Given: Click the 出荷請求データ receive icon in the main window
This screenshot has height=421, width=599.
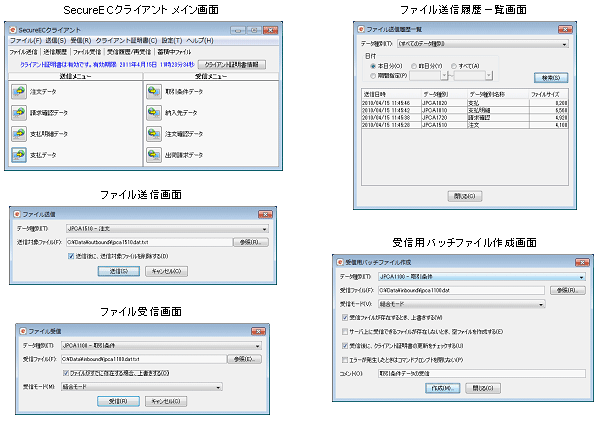Looking at the screenshot, I should (154, 155).
